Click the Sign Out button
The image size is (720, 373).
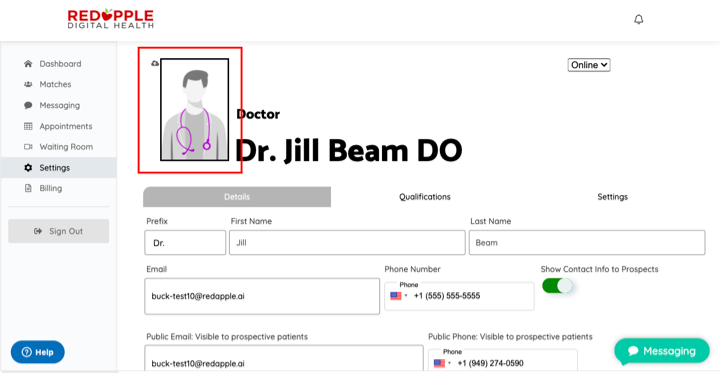click(59, 231)
